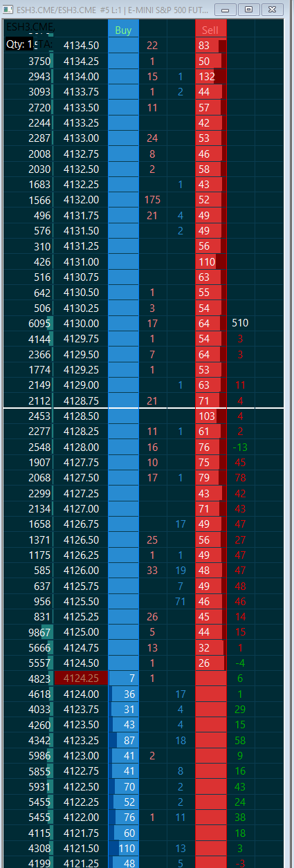Image resolution: width=294 pixels, height=868 pixels.
Task: Click Buy cell showing 7 at 4124.25
Action: tap(124, 678)
